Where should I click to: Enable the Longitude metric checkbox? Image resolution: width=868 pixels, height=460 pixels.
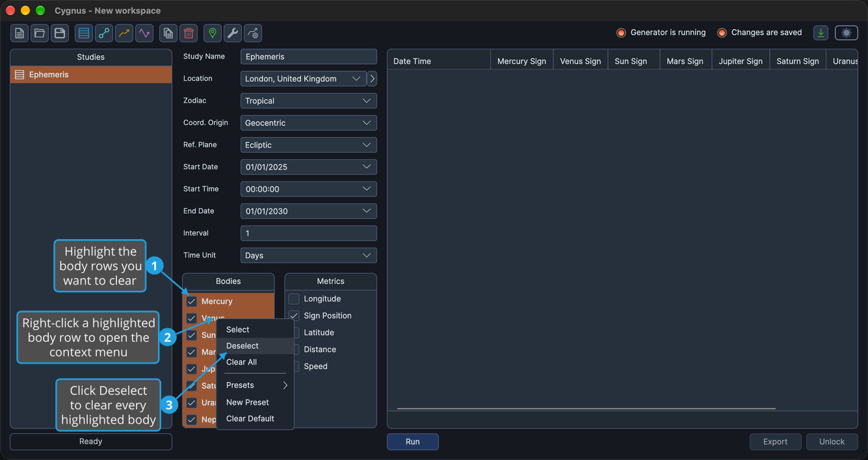point(294,299)
